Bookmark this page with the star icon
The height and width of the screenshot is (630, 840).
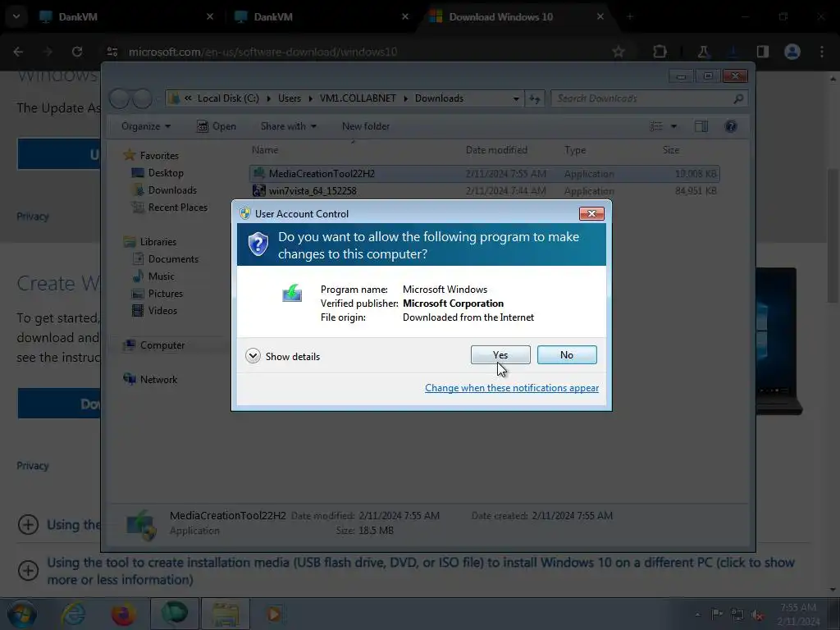point(619,52)
